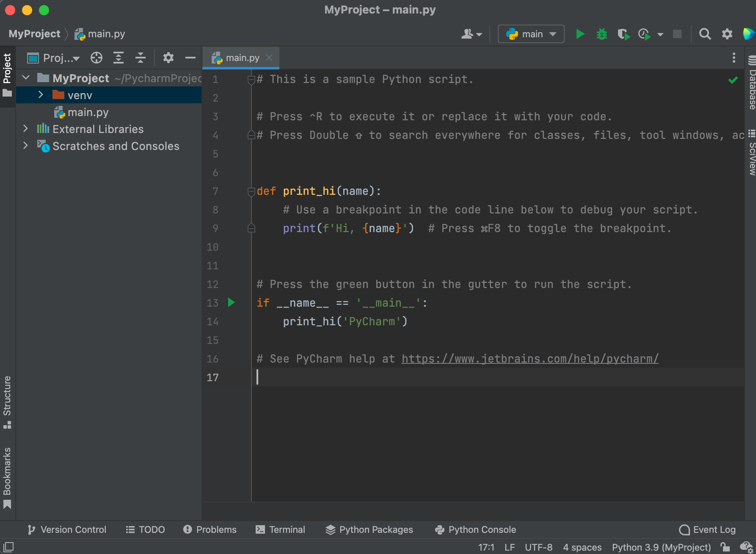This screenshot has height=554, width=756.
Task: Toggle fold marker on line 1 comment
Action: pos(251,80)
